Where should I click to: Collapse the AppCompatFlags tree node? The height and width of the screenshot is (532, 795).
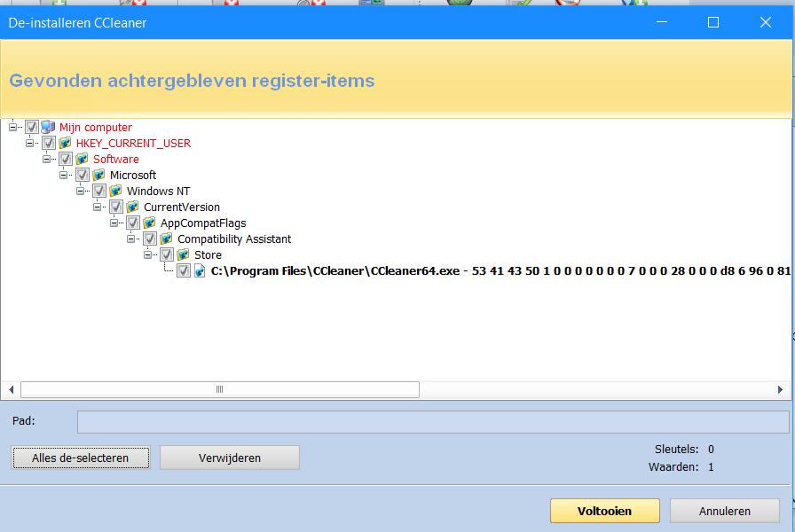point(114,223)
